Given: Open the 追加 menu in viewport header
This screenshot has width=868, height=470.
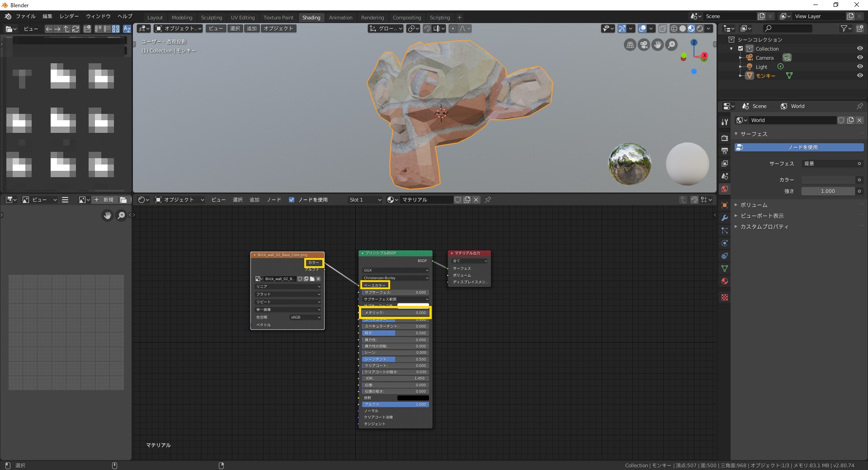Looking at the screenshot, I should coord(252,28).
